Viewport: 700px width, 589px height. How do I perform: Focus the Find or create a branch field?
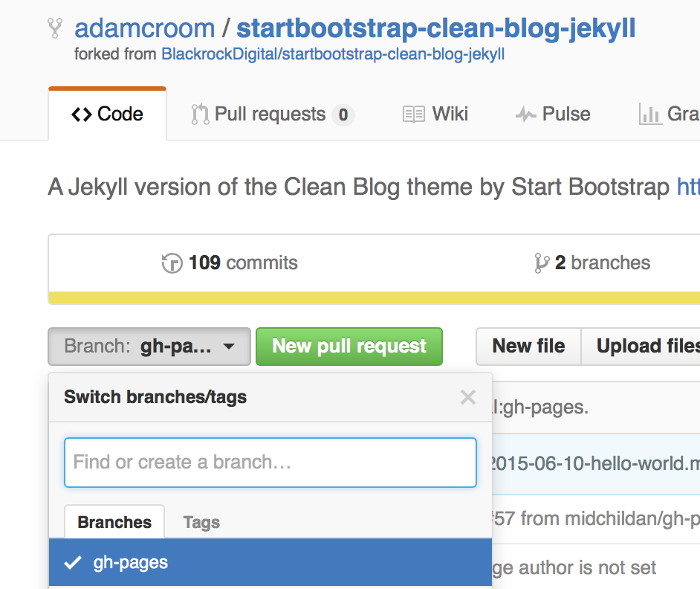coord(270,463)
